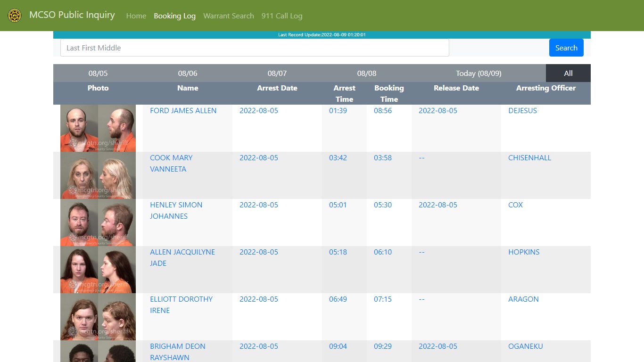Open the 911 Call Log page

(282, 16)
